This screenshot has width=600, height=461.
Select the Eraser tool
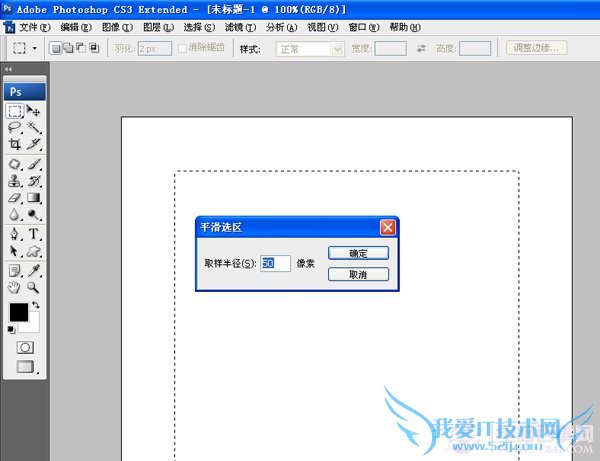(x=15, y=198)
